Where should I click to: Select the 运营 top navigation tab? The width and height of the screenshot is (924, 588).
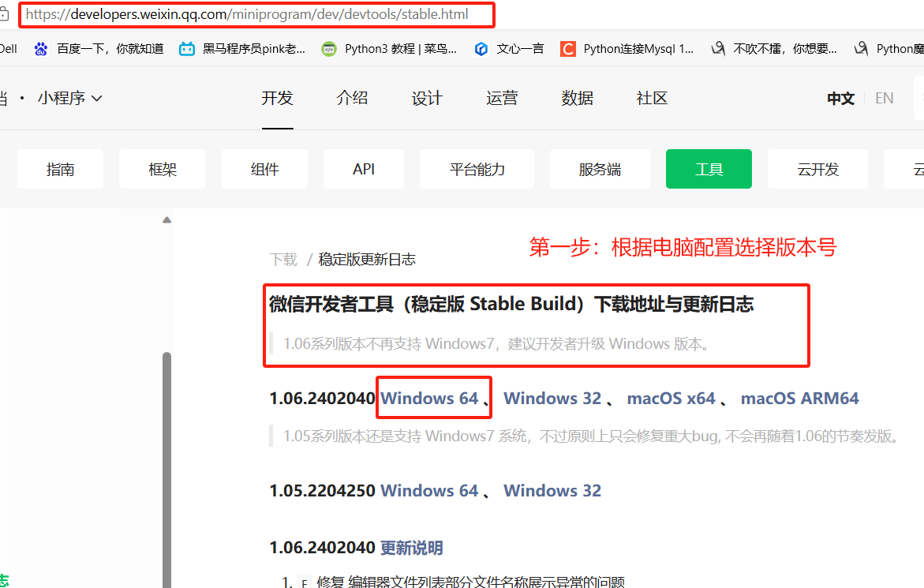point(502,98)
